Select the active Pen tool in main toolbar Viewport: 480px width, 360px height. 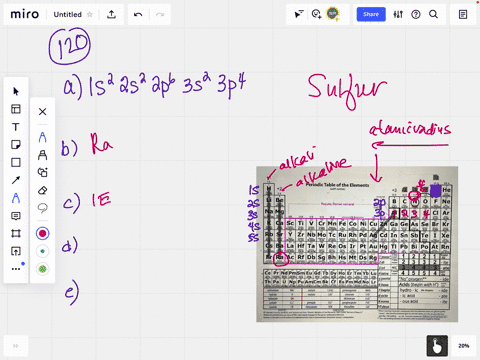pos(16,198)
